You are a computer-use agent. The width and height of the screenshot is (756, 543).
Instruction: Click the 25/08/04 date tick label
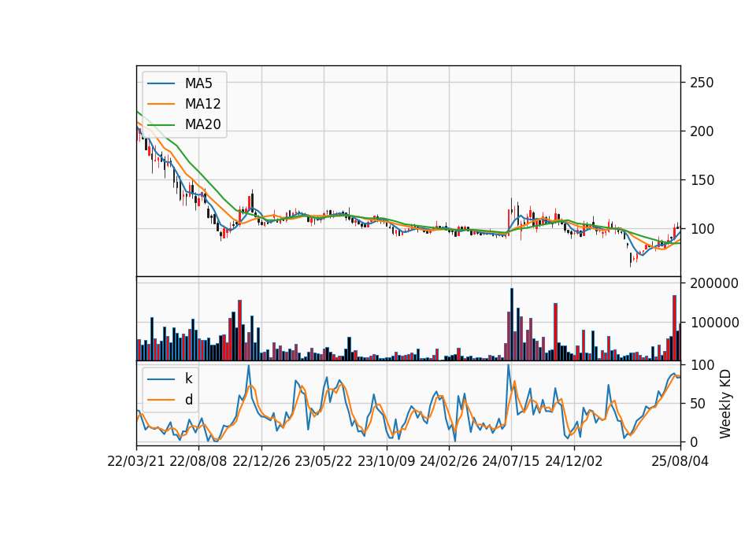click(680, 461)
